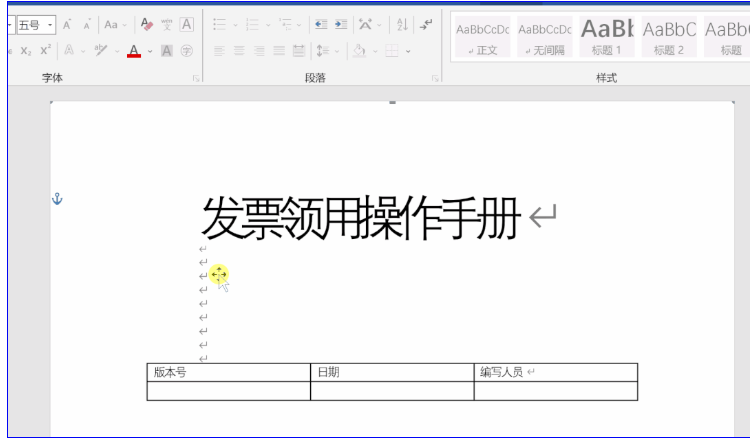The image size is (750, 438).
Task: Increase paragraph indent
Action: [341, 24]
